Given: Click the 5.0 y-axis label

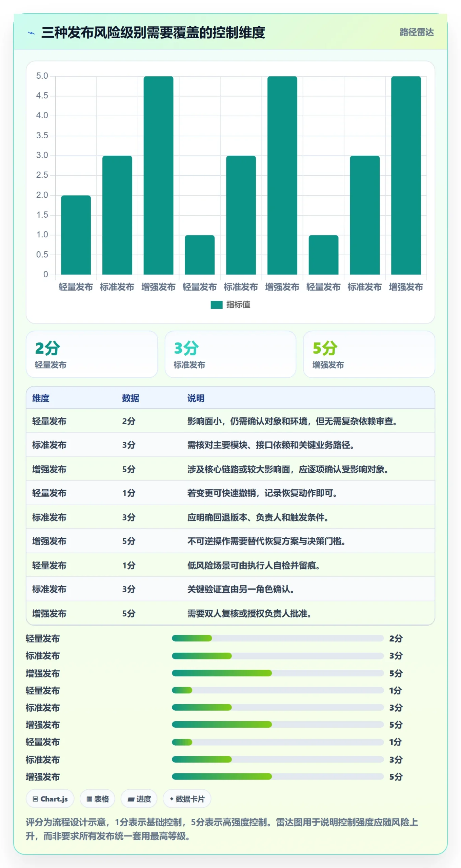Looking at the screenshot, I should 42,76.
